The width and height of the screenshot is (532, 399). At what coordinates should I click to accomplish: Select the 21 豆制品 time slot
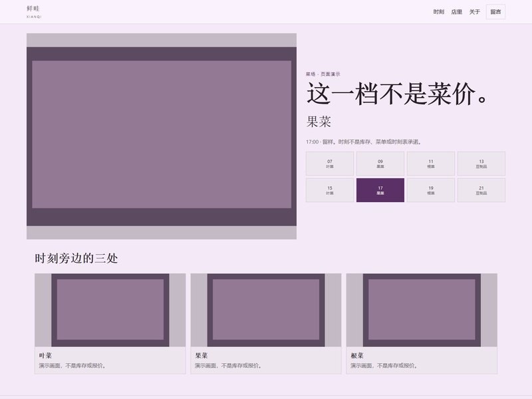(481, 190)
